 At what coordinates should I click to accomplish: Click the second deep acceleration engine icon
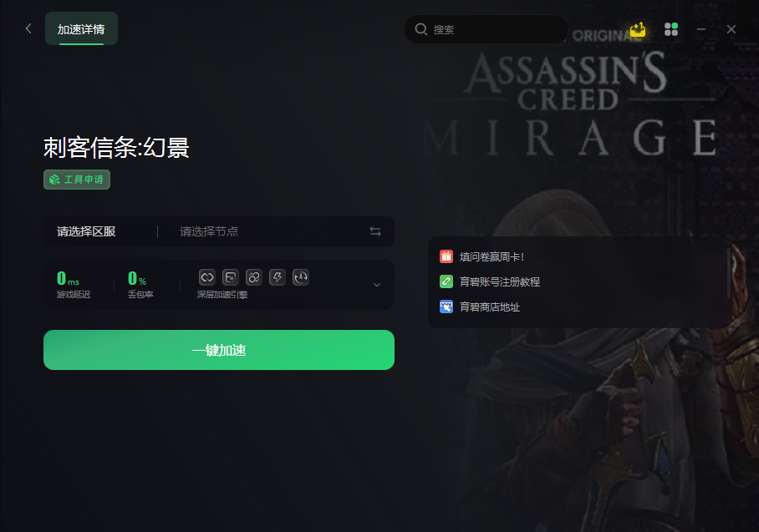[231, 277]
